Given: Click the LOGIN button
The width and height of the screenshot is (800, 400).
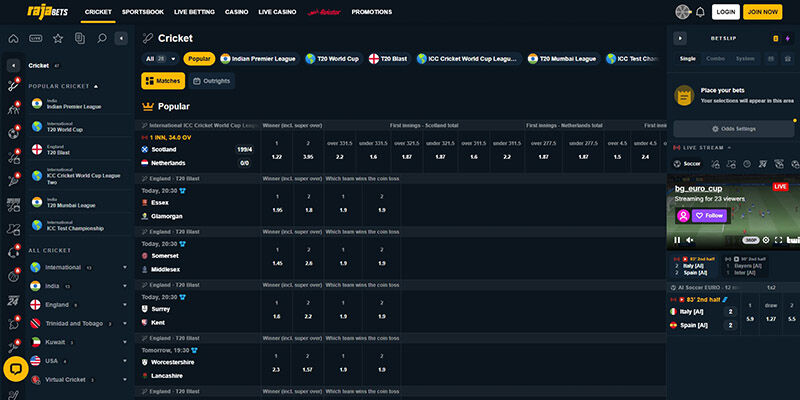Looking at the screenshot, I should tap(726, 12).
